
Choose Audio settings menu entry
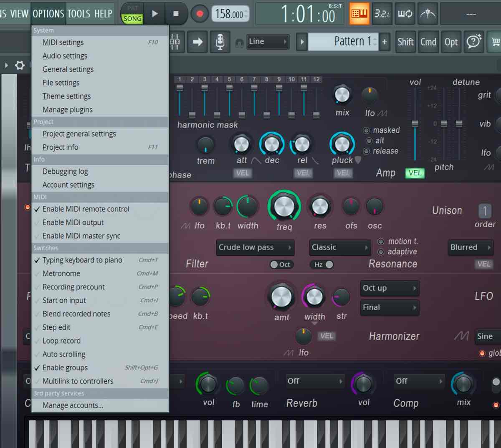click(100, 56)
